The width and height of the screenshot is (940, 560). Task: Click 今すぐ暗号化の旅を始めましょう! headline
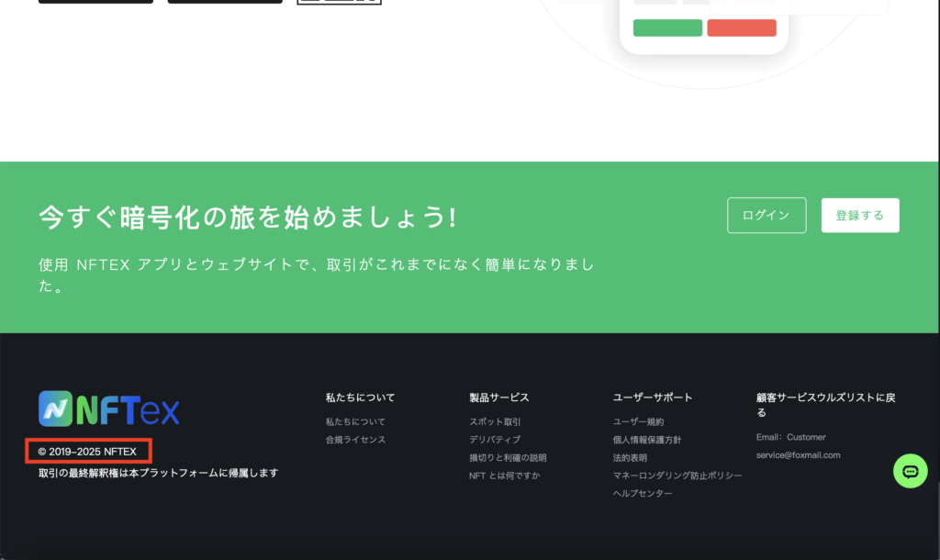[248, 217]
